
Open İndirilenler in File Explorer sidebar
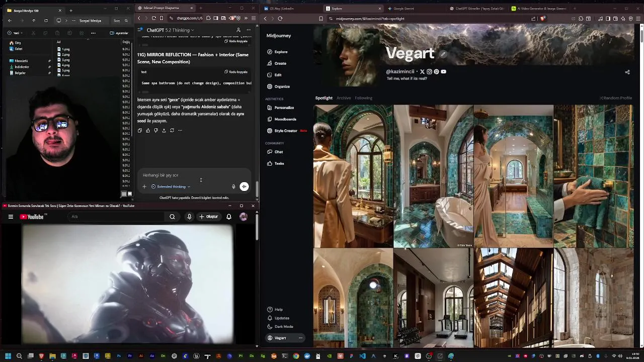19,67
